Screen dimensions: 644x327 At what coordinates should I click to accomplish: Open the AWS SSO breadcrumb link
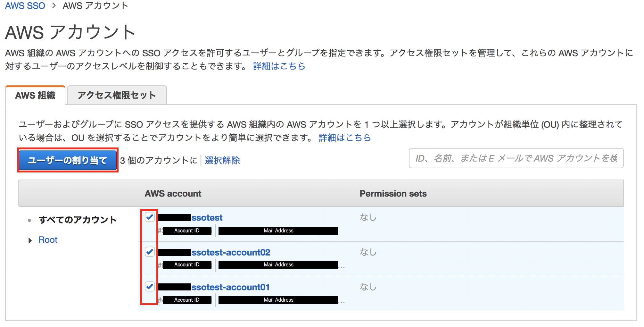(25, 6)
